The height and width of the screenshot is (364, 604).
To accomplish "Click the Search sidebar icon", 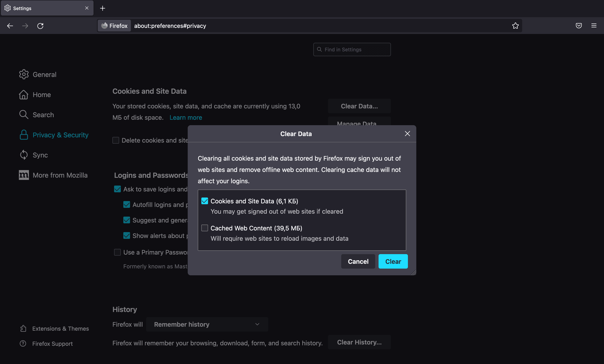I will [x=24, y=115].
